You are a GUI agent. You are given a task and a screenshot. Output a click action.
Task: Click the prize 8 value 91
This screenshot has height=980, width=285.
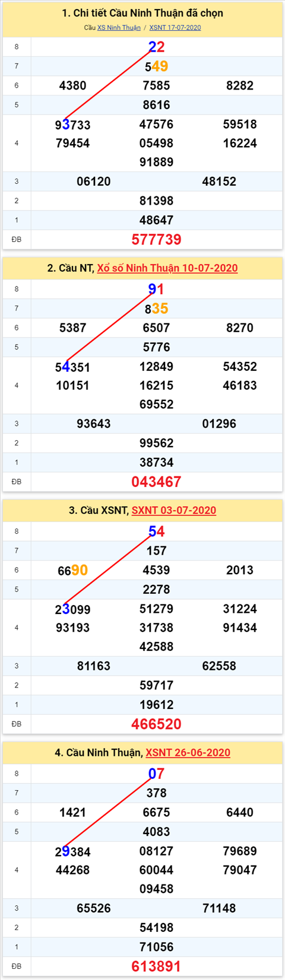156,289
